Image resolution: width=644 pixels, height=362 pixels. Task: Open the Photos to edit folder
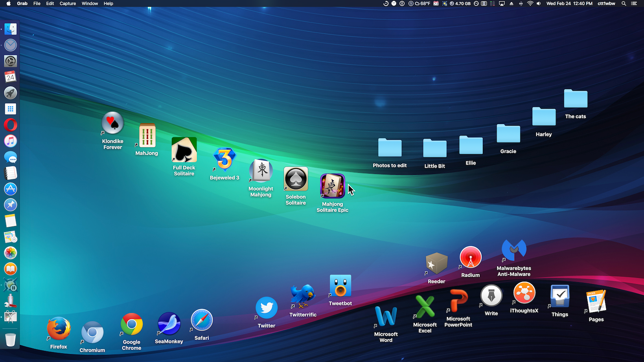coord(390,148)
